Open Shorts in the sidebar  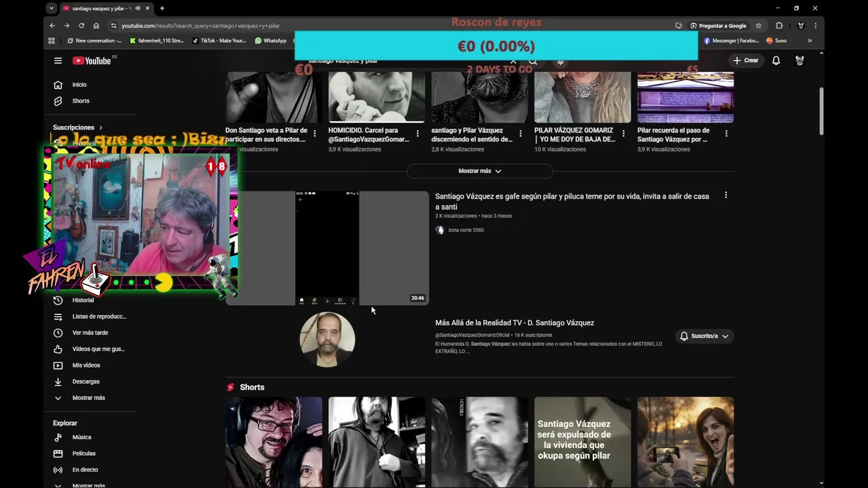pyautogui.click(x=81, y=101)
